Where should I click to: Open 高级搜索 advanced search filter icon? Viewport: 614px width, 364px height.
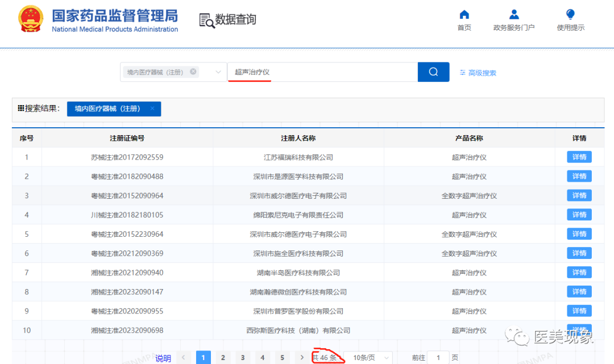click(x=464, y=73)
